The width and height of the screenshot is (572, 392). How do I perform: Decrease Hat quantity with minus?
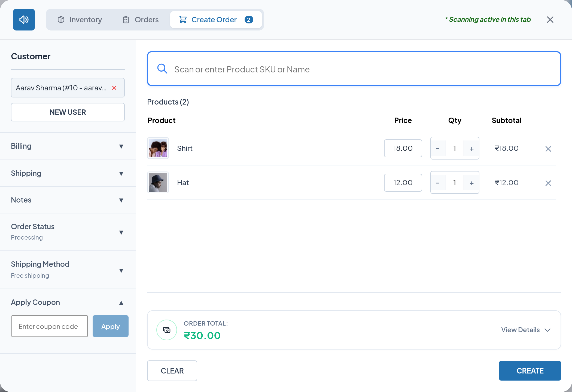(438, 183)
